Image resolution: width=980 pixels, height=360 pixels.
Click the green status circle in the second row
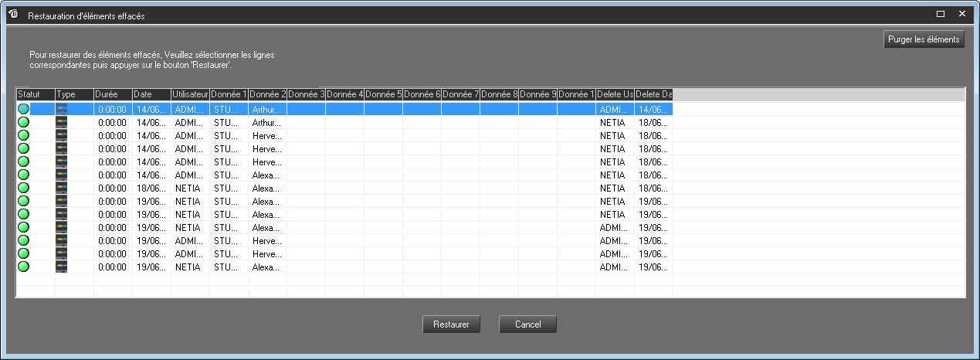coord(23,123)
